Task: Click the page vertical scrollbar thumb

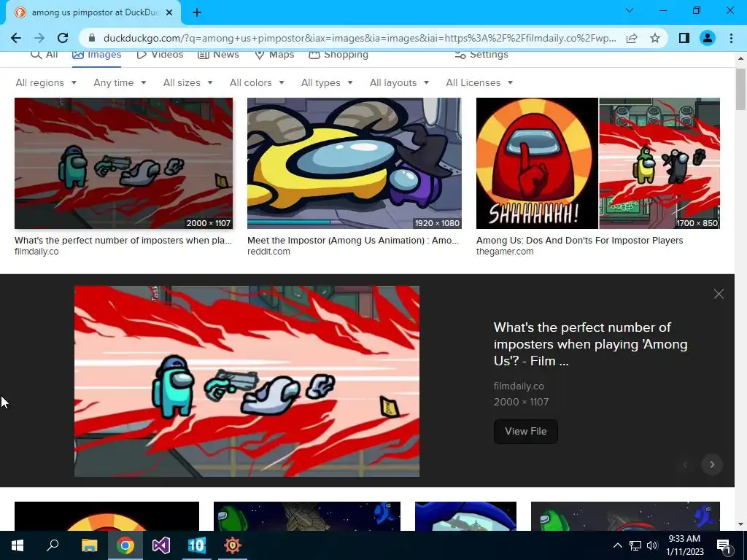Action: pyautogui.click(x=740, y=89)
